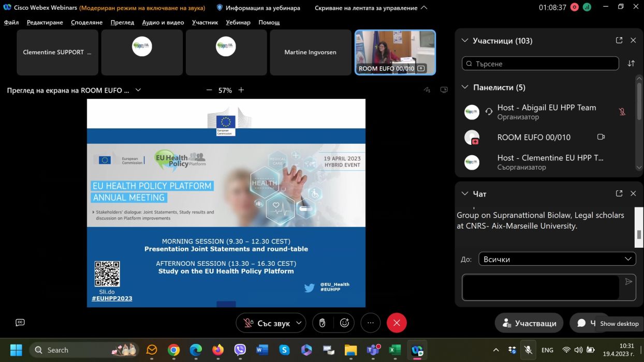This screenshot has height=362, width=644.
Task: Click the taskbar Search box
Action: (83, 350)
